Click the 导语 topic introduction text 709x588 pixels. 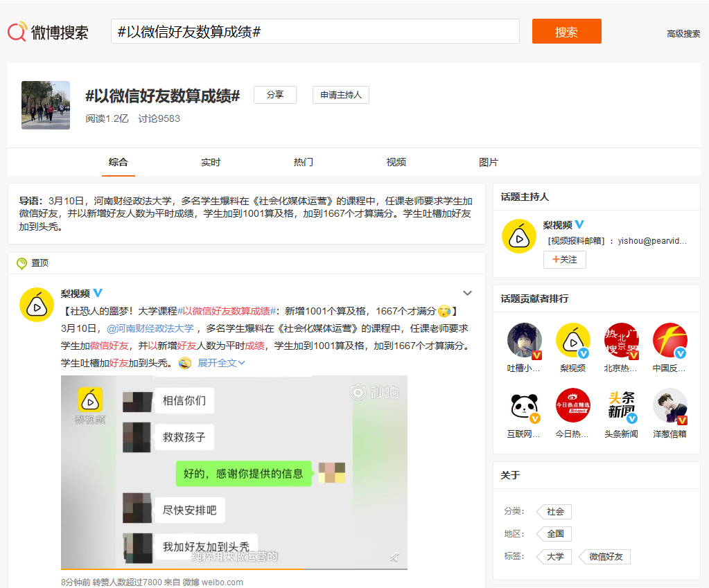tap(246, 214)
